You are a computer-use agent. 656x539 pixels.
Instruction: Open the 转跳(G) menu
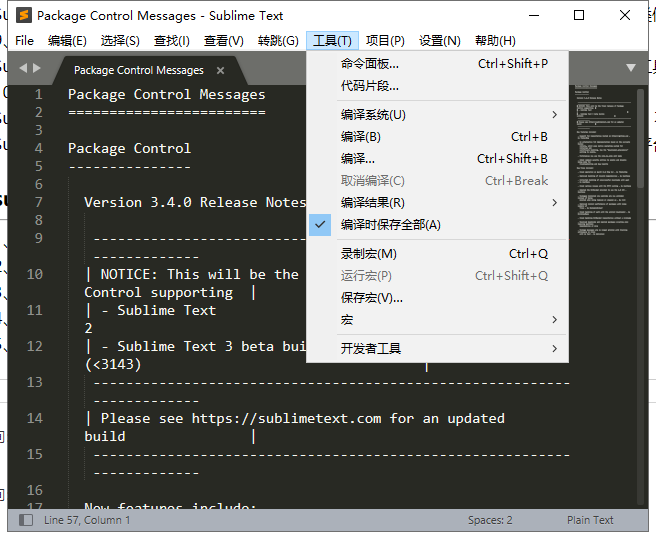[x=278, y=41]
